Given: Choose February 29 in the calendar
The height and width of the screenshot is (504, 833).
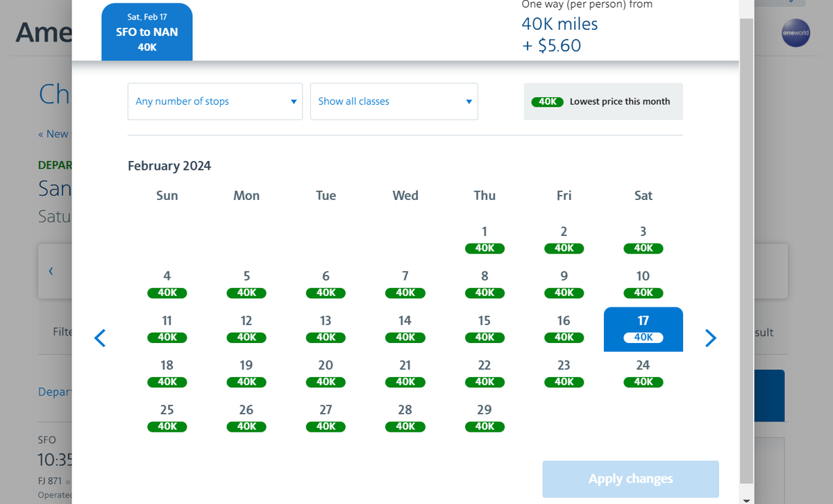Looking at the screenshot, I should coord(485,418).
